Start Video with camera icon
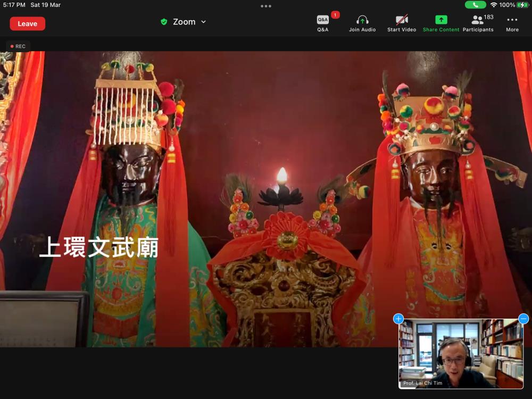This screenshot has width=532, height=399. [402, 23]
